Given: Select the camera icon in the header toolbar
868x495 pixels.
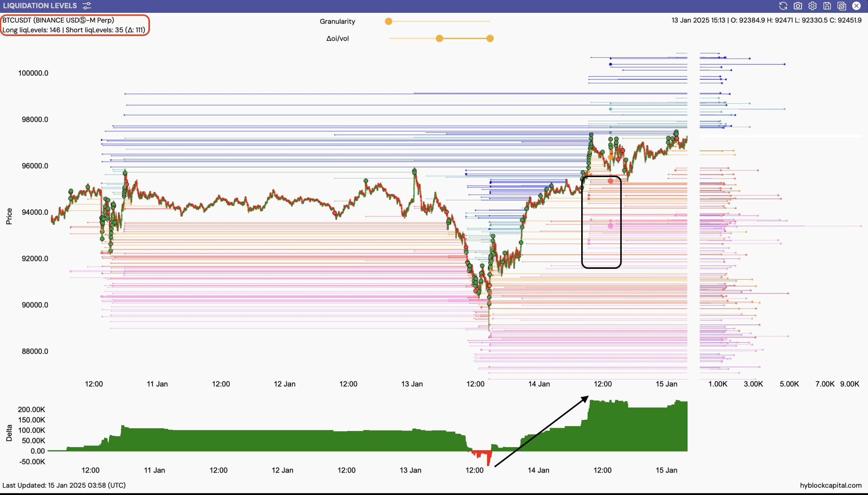Looking at the screenshot, I should 797,6.
